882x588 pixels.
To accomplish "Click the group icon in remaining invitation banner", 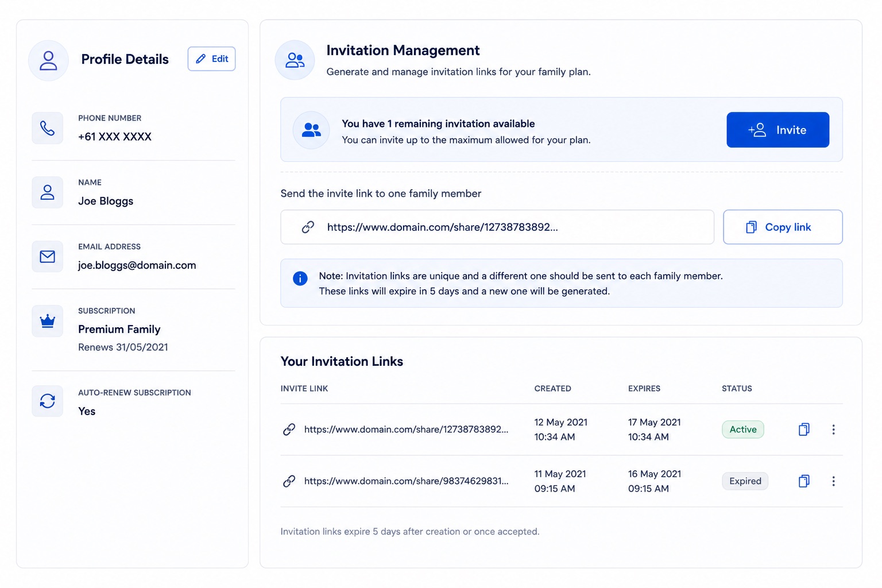I will [311, 130].
